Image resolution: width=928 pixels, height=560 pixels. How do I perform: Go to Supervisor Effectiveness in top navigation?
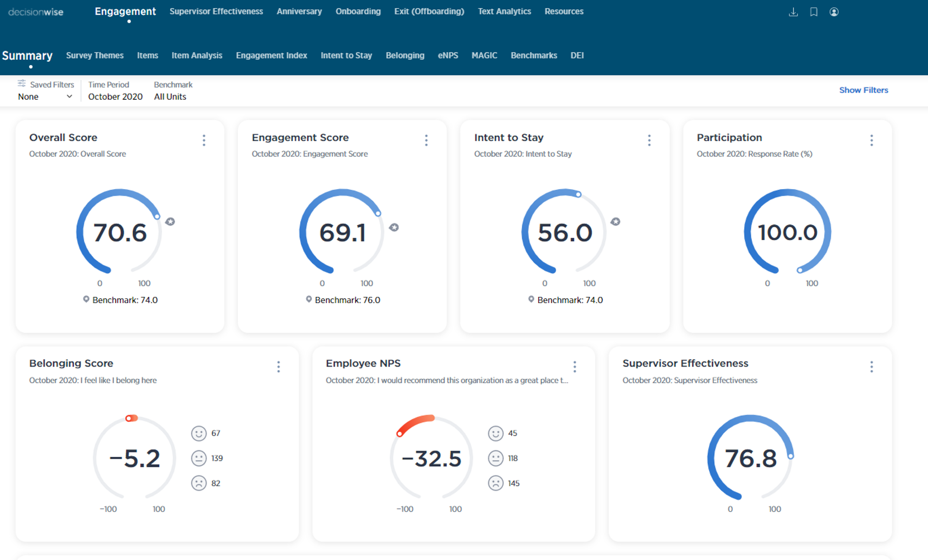point(216,11)
